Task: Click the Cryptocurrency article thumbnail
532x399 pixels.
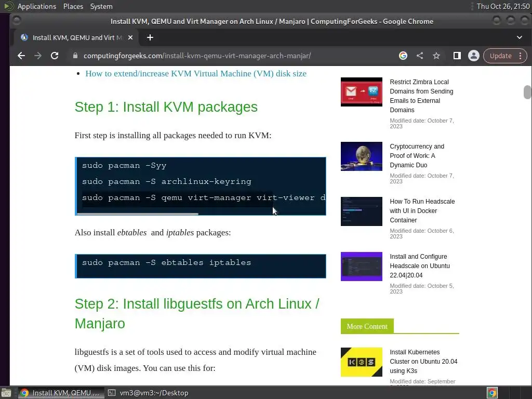Action: 362,156
